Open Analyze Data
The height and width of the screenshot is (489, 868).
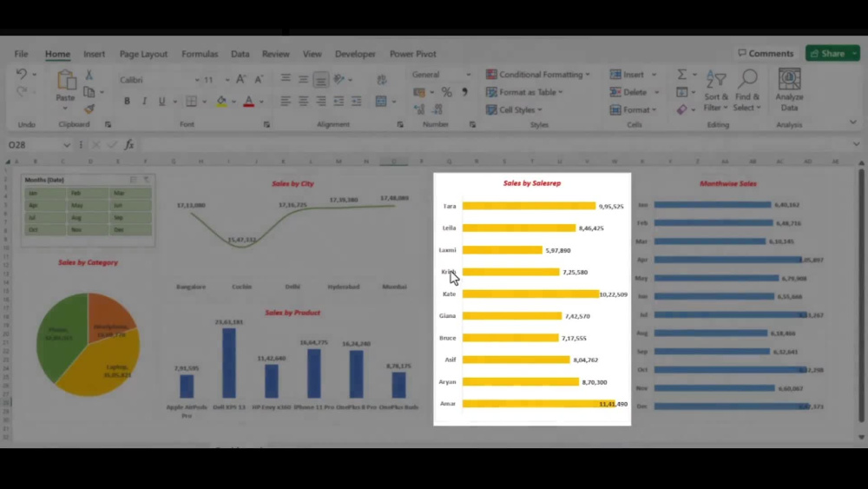point(789,90)
